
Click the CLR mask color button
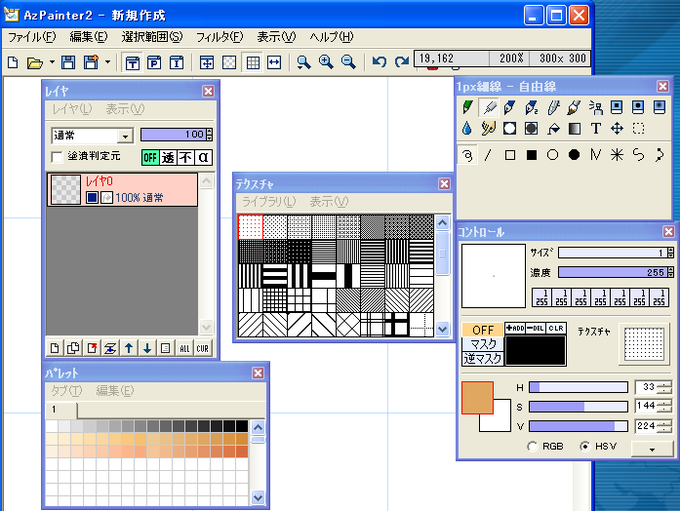pyautogui.click(x=556, y=328)
